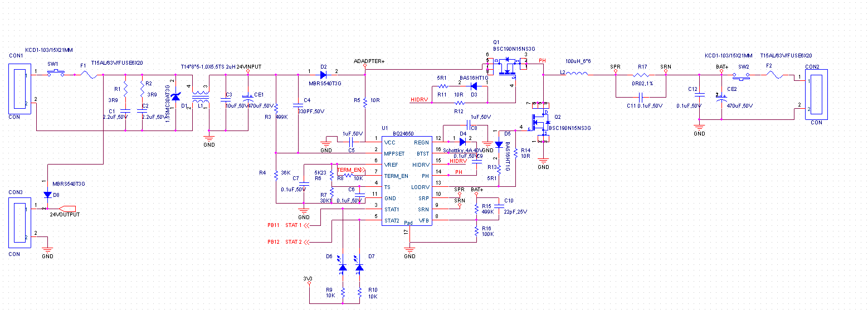Select the D4 Schottky diode symbol
The height and width of the screenshot is (314, 868).
(x=462, y=142)
